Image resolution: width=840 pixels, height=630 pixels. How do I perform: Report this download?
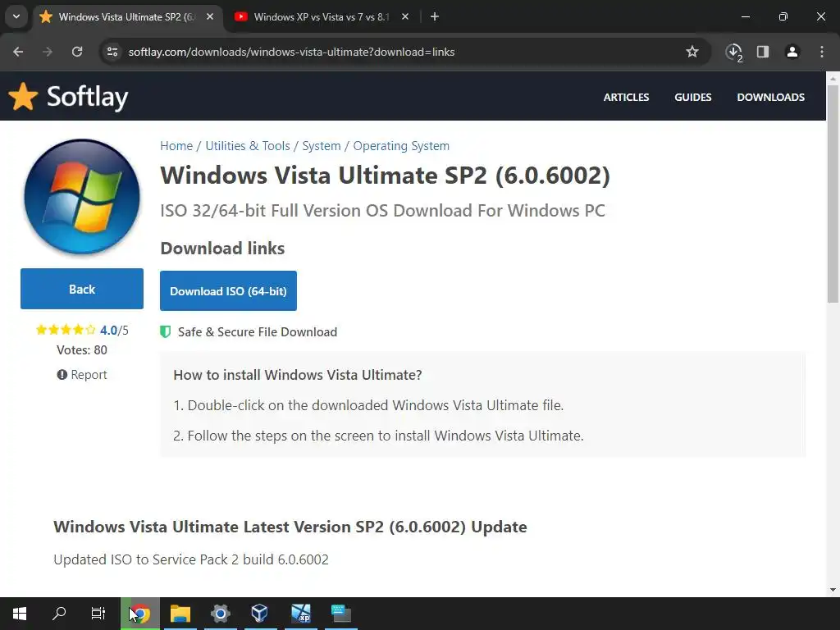click(x=82, y=374)
